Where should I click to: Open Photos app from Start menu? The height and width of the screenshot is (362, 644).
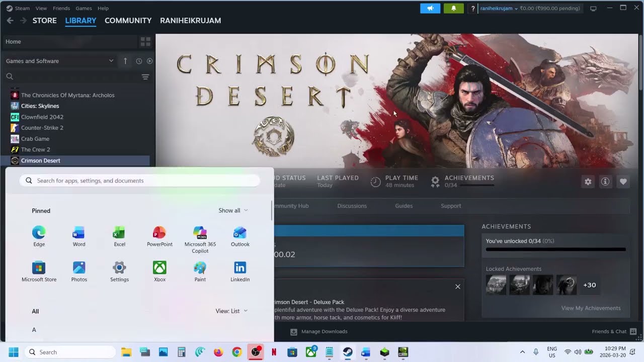pos(79,271)
